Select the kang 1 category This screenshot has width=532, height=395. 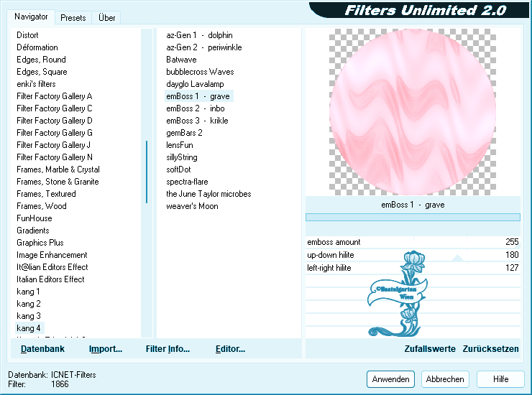coord(28,292)
